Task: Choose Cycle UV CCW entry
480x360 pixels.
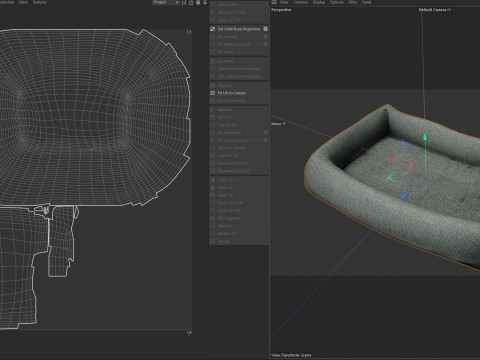Action: coord(239,203)
